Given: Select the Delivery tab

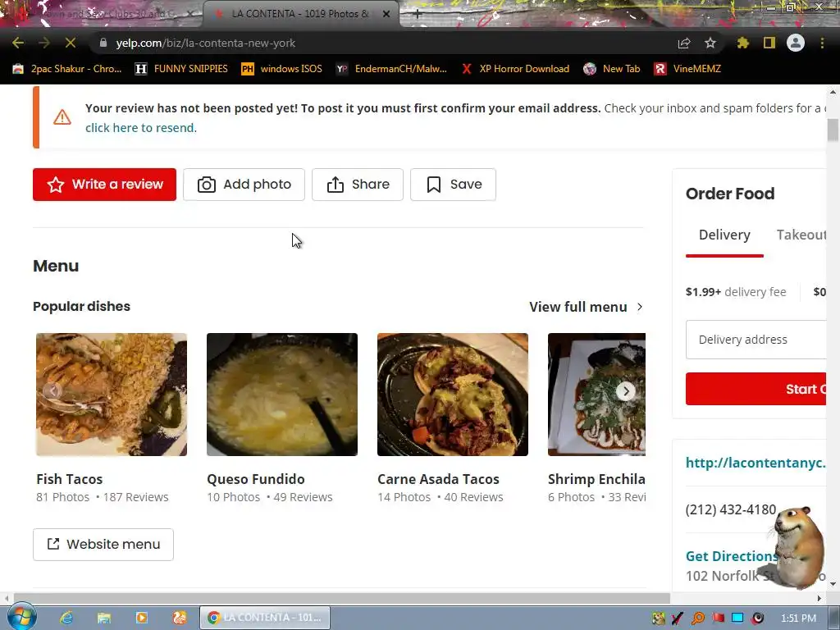Looking at the screenshot, I should coord(724,235).
